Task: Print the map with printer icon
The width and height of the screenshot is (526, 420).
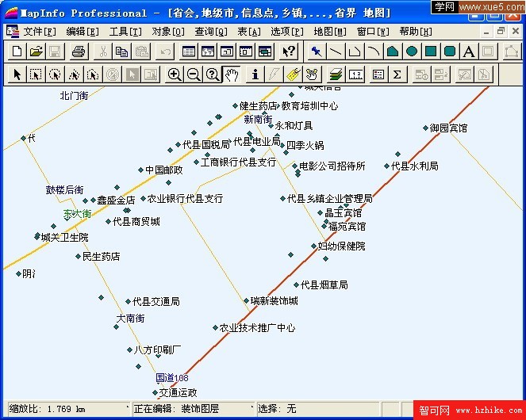Action: (x=79, y=52)
